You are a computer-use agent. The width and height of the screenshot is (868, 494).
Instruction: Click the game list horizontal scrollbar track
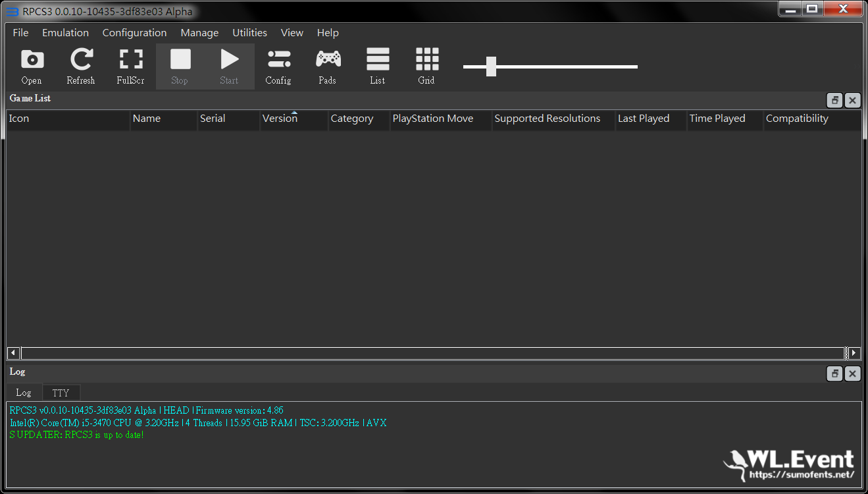(434, 353)
